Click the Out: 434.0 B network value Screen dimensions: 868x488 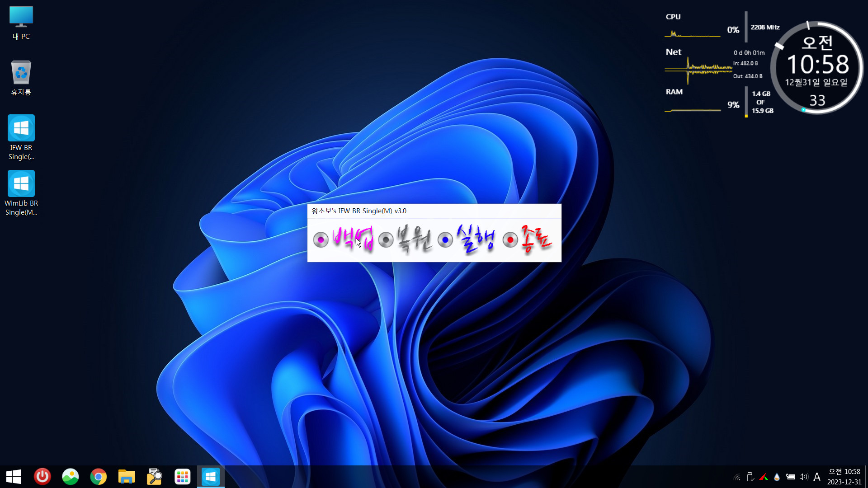pos(748,76)
